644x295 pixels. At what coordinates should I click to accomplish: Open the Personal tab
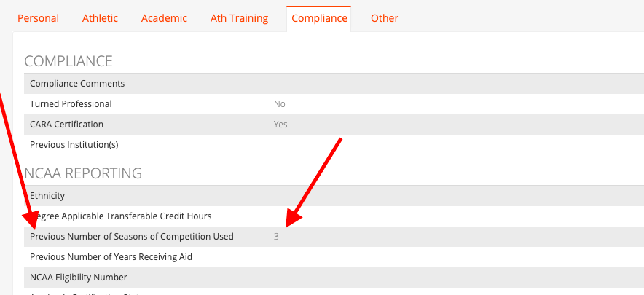click(x=38, y=18)
